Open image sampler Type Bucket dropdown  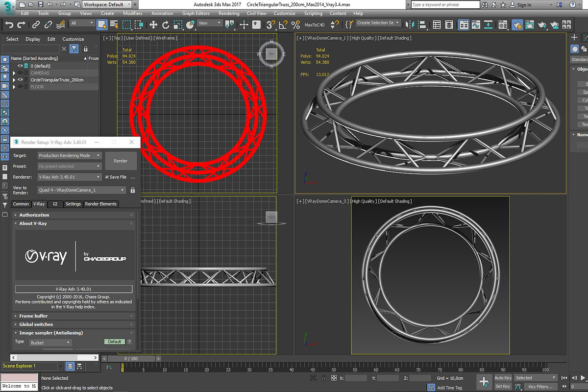click(50, 343)
